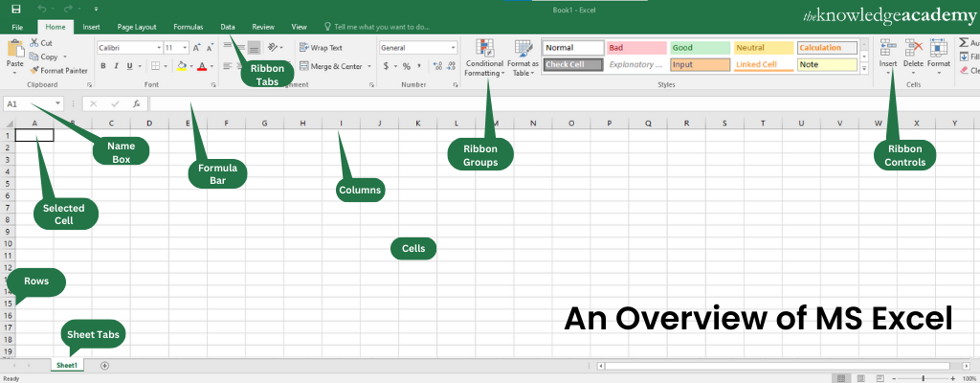This screenshot has height=383, width=980.
Task: Click the Cut scissors icon
Action: (34, 43)
